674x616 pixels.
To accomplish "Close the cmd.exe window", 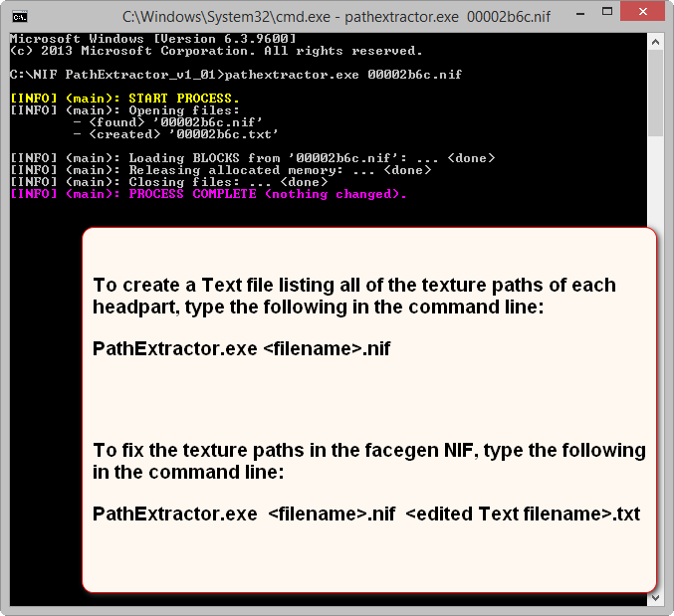I will (x=642, y=12).
